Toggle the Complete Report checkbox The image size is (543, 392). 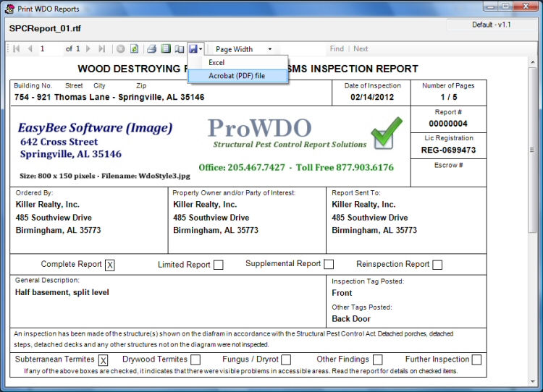[110, 265]
